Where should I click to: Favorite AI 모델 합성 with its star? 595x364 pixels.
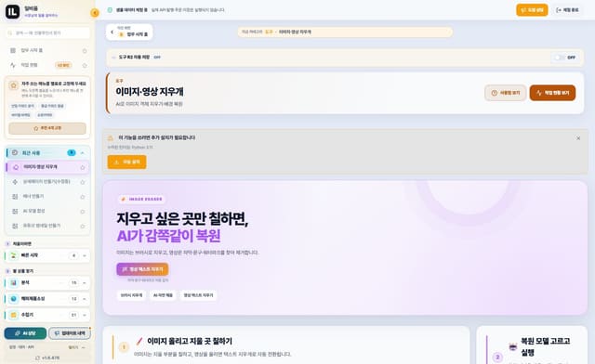pyautogui.click(x=83, y=212)
